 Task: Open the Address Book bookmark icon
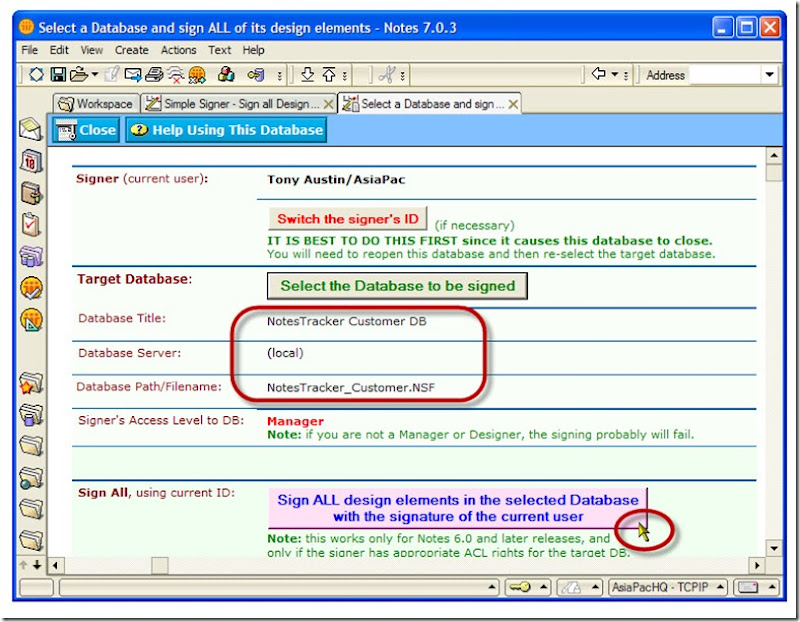pos(31,193)
